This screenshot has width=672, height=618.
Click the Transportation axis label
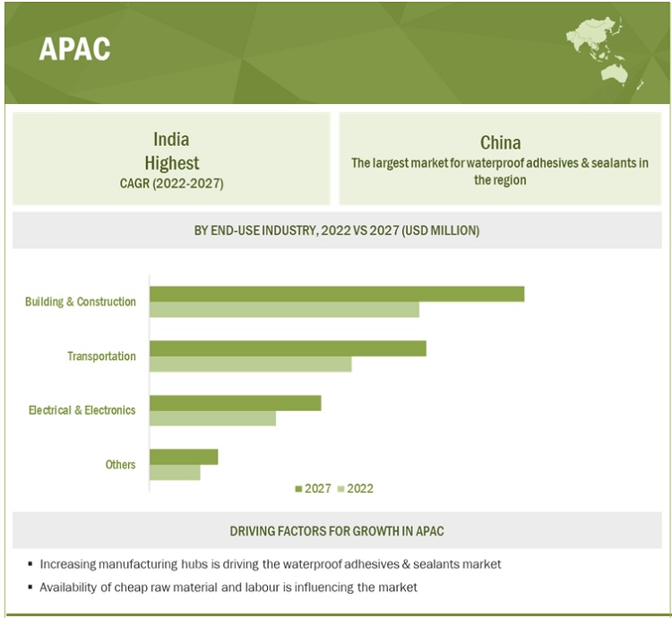tap(101, 356)
